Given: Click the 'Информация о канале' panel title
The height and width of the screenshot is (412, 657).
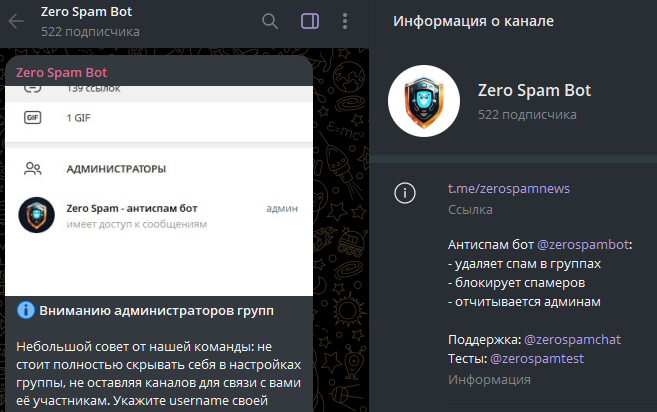Looking at the screenshot, I should [x=473, y=21].
